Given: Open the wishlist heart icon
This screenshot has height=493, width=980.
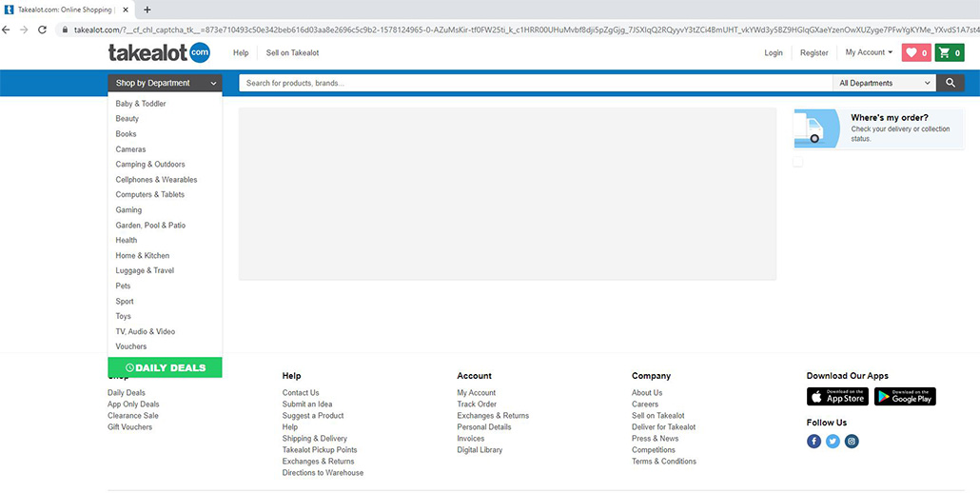Looking at the screenshot, I should (916, 53).
